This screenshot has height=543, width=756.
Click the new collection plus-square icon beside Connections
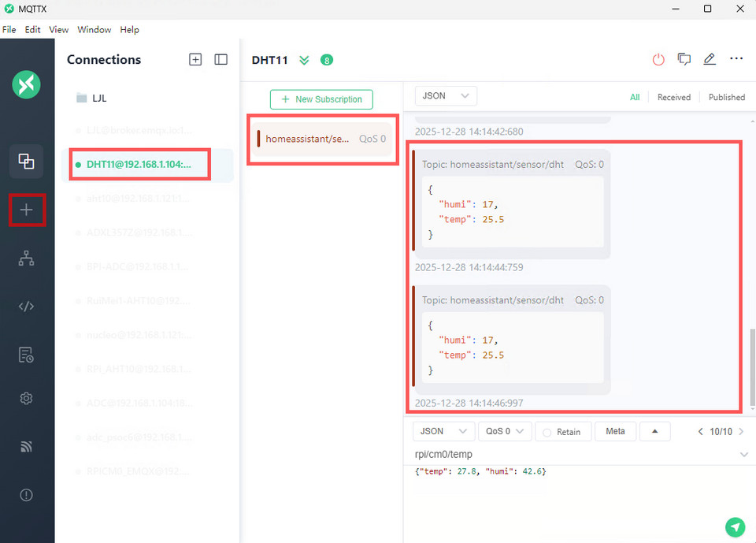point(195,59)
